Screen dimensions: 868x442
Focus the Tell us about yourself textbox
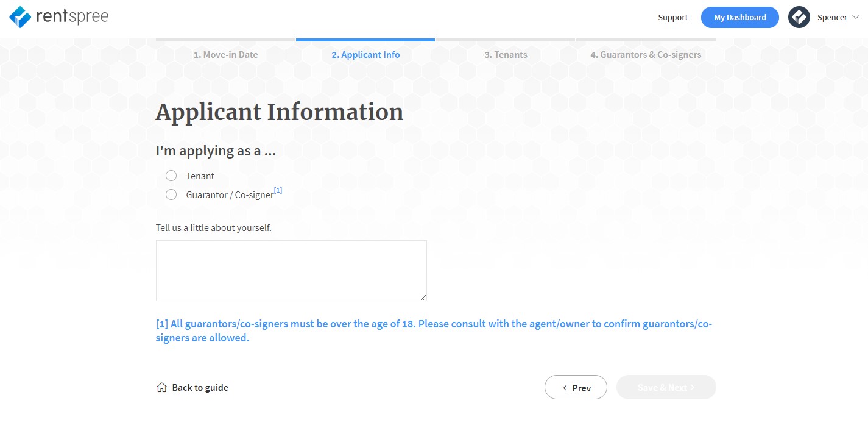[x=291, y=271]
